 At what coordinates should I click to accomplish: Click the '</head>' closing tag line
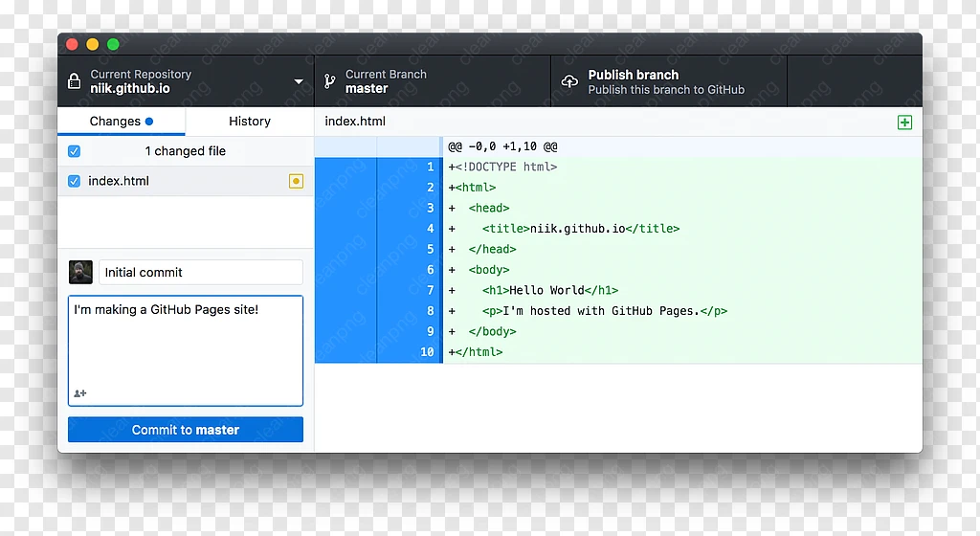tap(493, 249)
